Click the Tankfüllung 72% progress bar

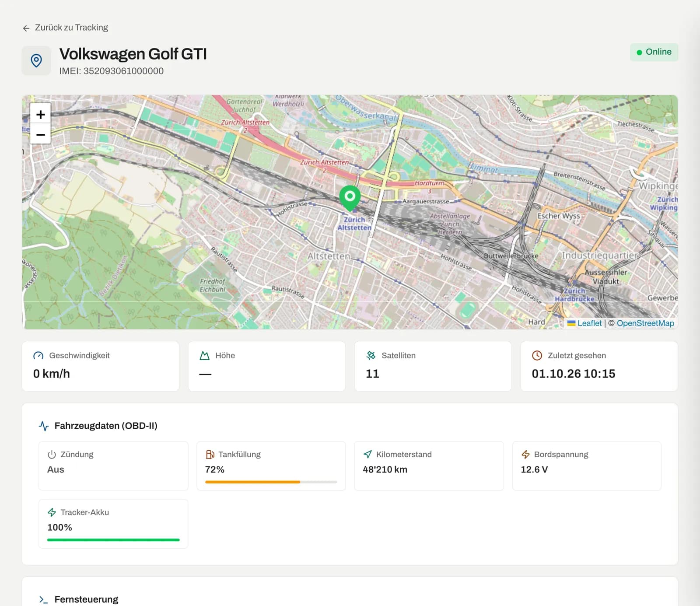[x=271, y=482]
